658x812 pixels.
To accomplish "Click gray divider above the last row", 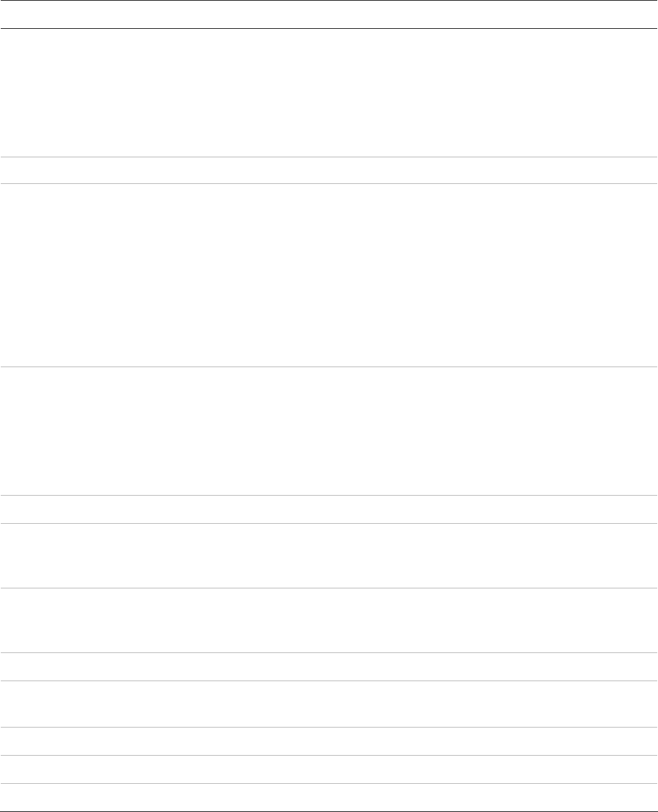I will (329, 783).
